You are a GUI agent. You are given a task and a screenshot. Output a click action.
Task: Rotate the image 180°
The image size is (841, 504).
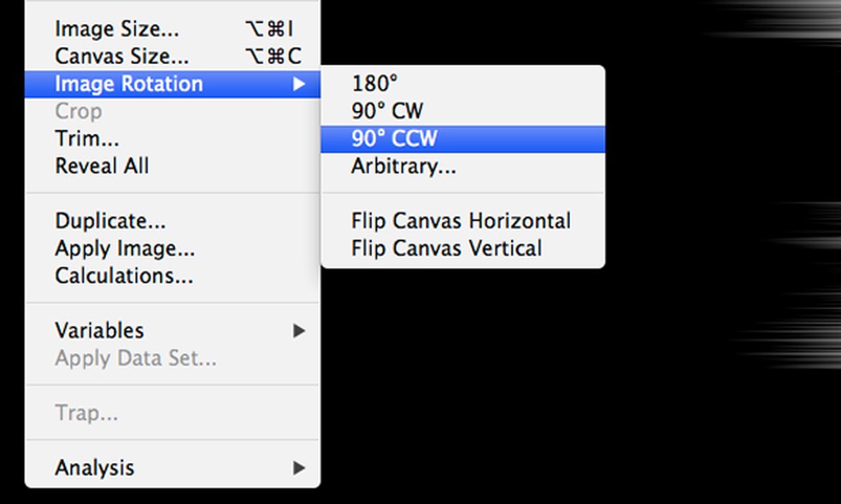[375, 84]
